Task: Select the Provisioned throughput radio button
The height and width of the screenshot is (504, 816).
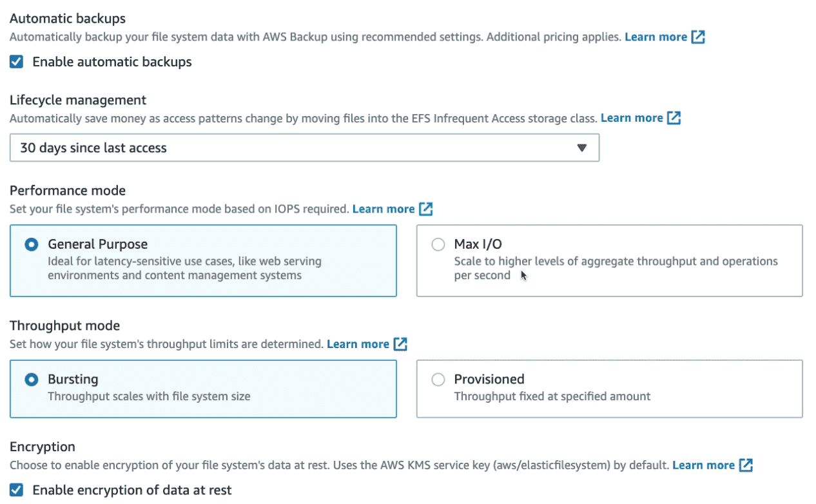Action: [x=438, y=380]
